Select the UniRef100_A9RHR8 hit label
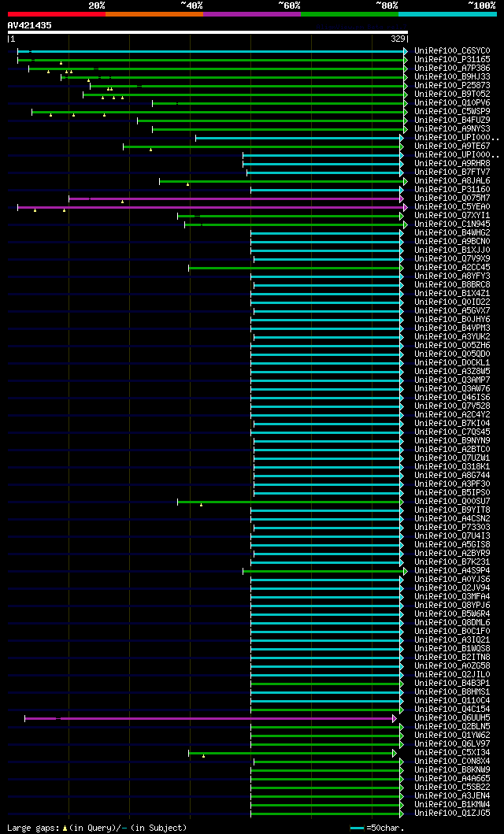The image size is (504, 834). pos(453,164)
